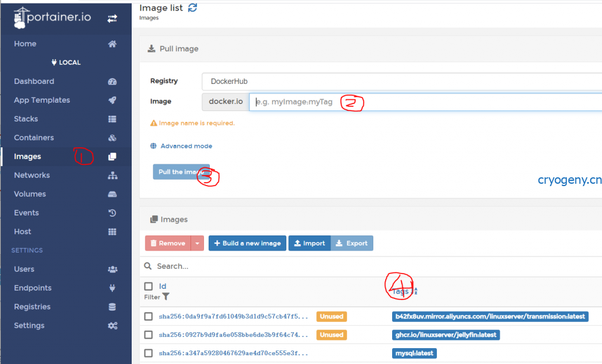Screen dimensions: 602x364
Task: Click the Registries database icon
Action: tap(112, 307)
